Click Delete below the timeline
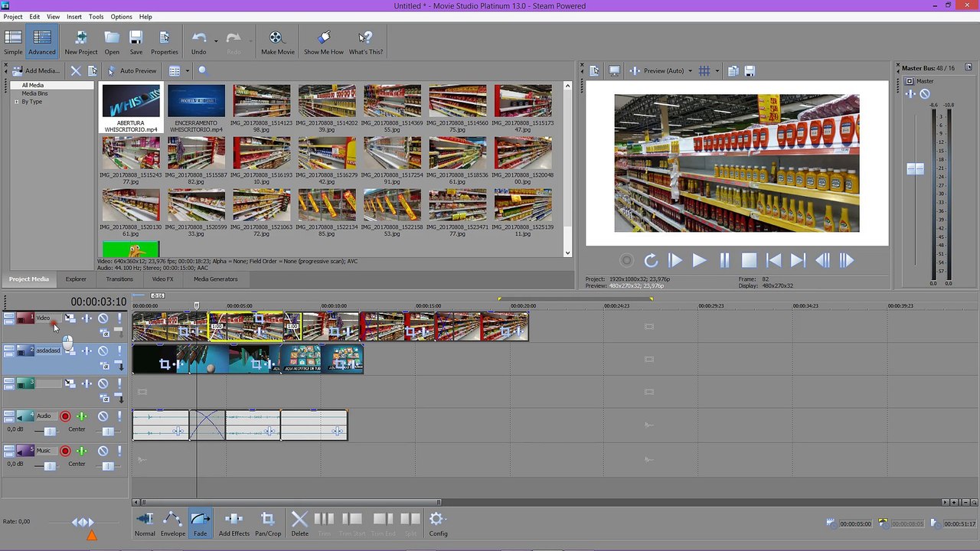The width and height of the screenshot is (980, 551). 299,523
